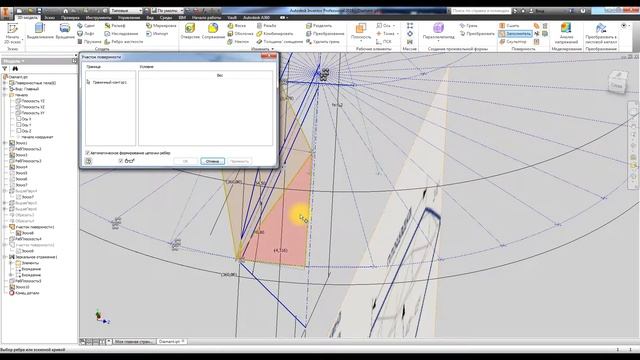The height and width of the screenshot is (360, 640).
Task: Click Преобразовать в листовой металл
Action: point(600,33)
